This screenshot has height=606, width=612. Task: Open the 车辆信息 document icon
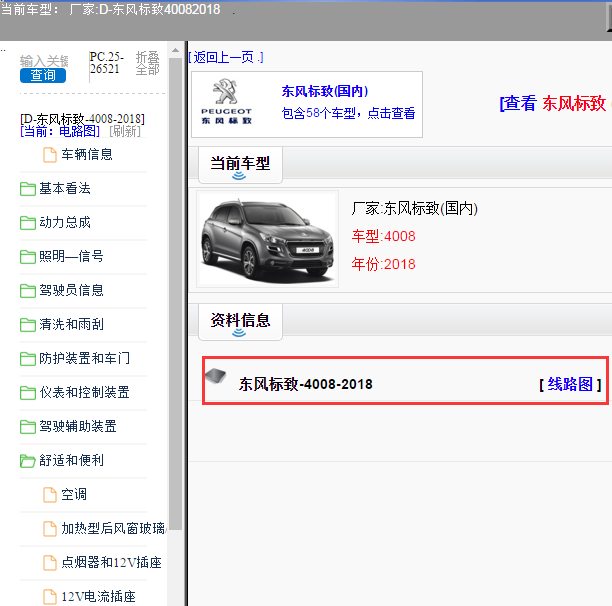[50, 155]
